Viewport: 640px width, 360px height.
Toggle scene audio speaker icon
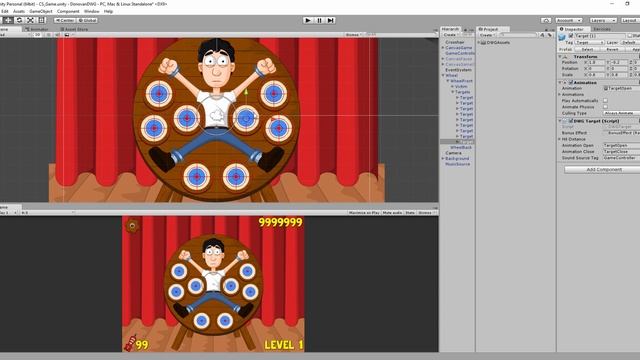point(57,35)
